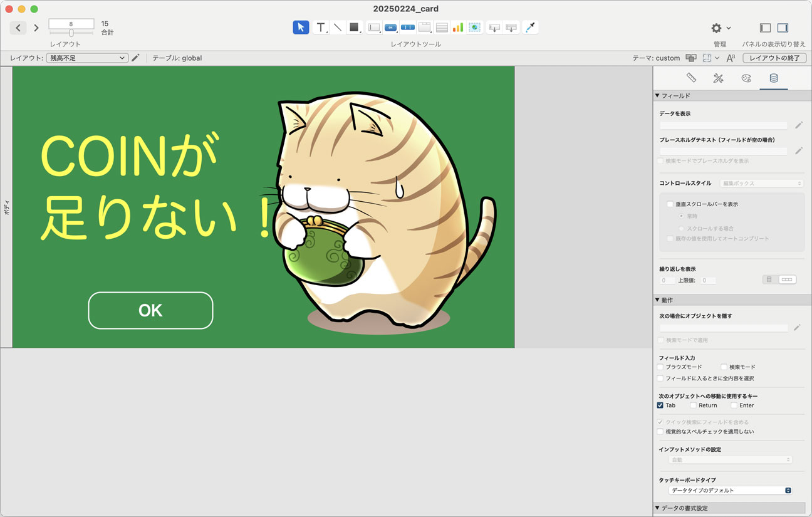Collapse the フィールド section
The height and width of the screenshot is (517, 812).
click(x=657, y=96)
